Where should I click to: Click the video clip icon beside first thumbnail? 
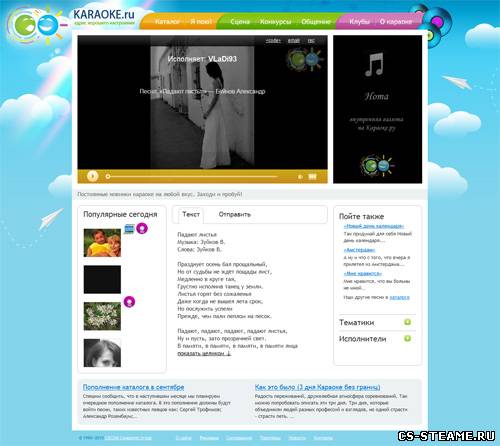(x=129, y=229)
